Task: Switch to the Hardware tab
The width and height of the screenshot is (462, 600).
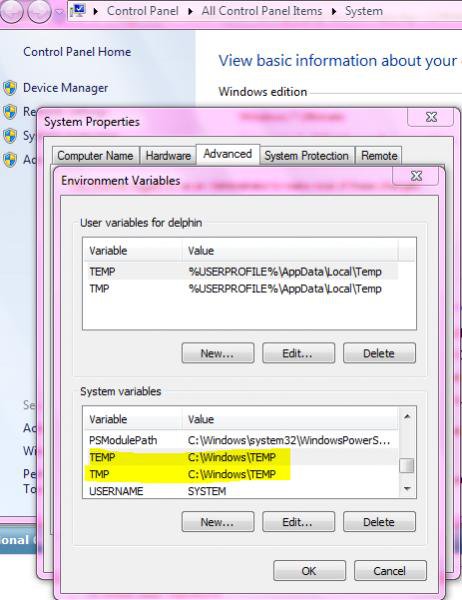Action: tap(168, 156)
